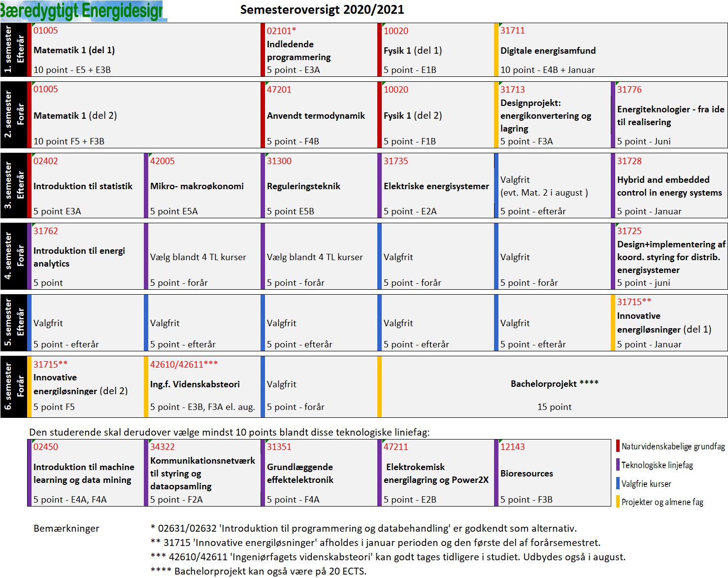Select the Semesteroversigt 2020/2021 title

pyautogui.click(x=322, y=9)
